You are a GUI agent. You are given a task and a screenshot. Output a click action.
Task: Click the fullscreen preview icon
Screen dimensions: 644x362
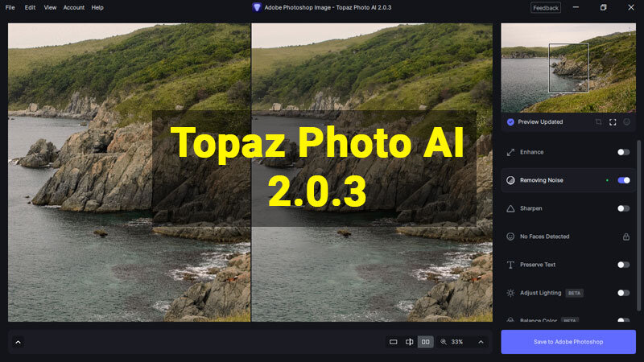coord(613,122)
